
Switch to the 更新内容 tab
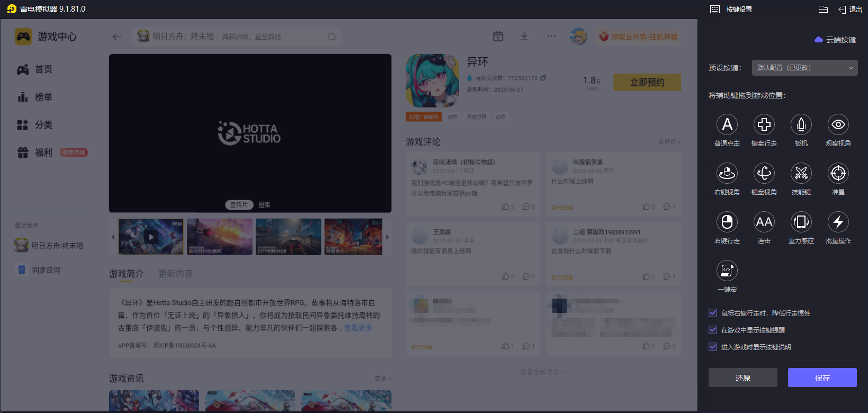point(176,274)
